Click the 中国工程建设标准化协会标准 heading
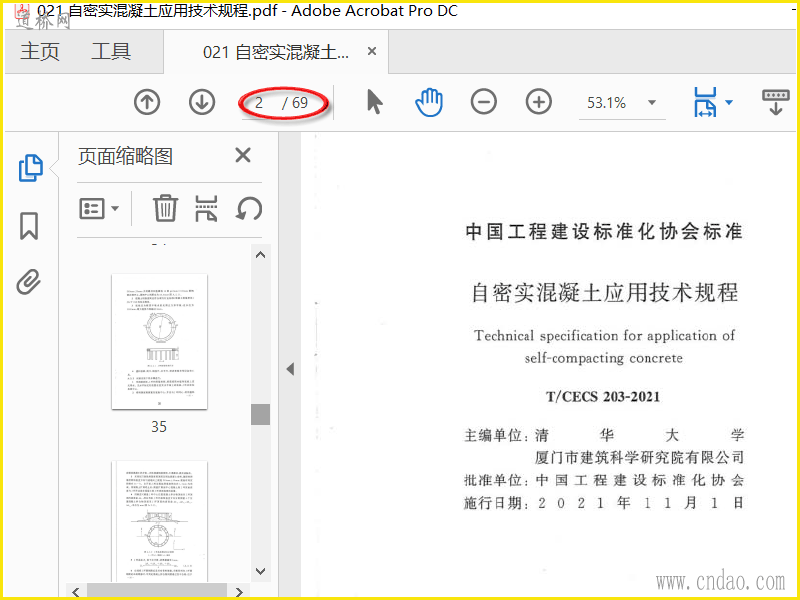This screenshot has width=800, height=600. tap(604, 231)
